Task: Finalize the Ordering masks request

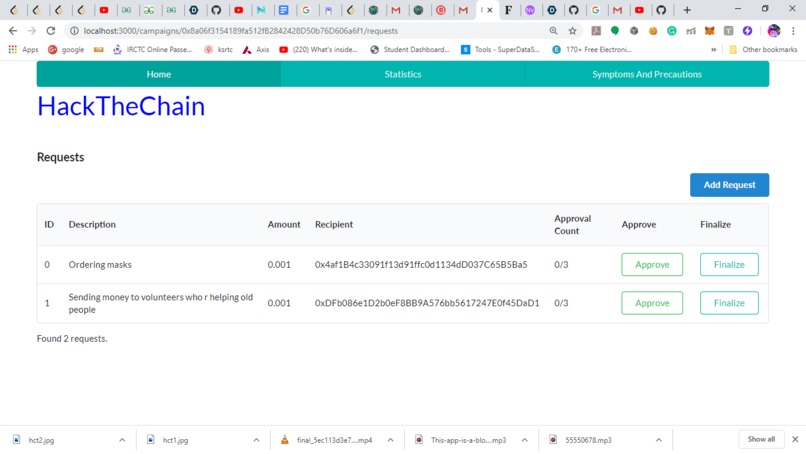Action: 729,264
